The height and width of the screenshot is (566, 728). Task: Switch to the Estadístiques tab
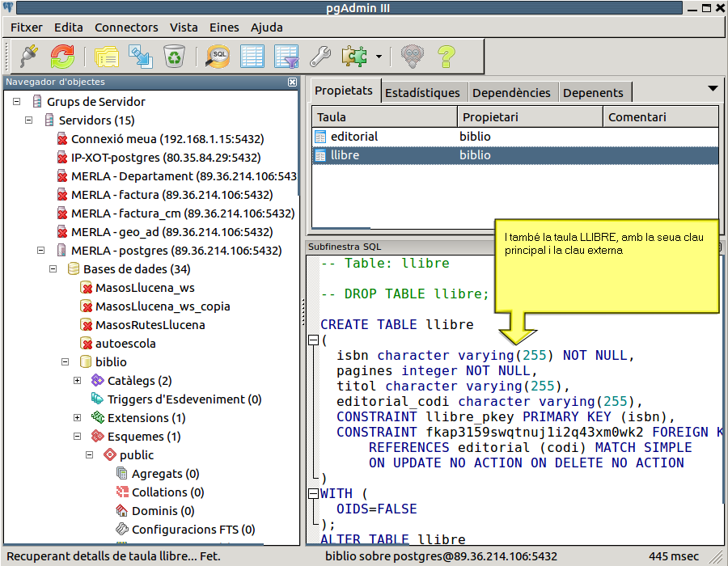(422, 93)
